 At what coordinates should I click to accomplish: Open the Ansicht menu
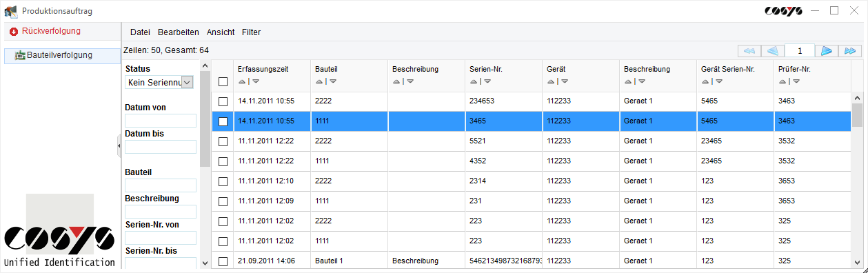point(221,32)
